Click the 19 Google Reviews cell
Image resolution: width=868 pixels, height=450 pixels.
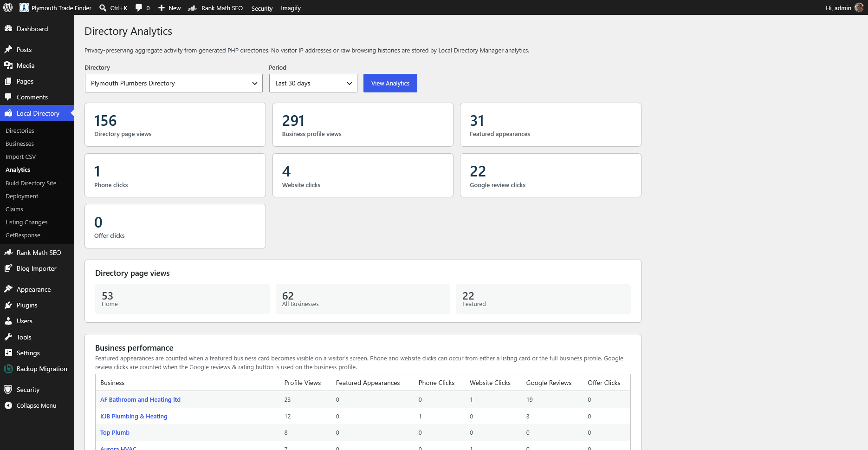pyautogui.click(x=530, y=399)
